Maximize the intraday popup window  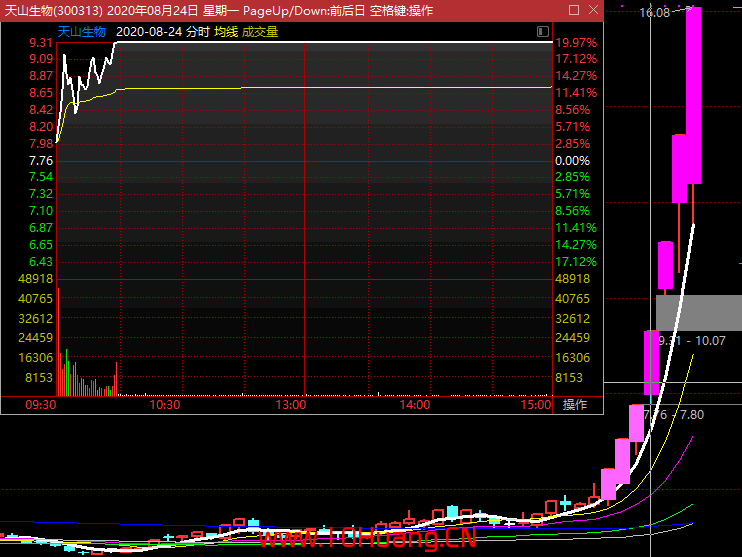pos(572,10)
